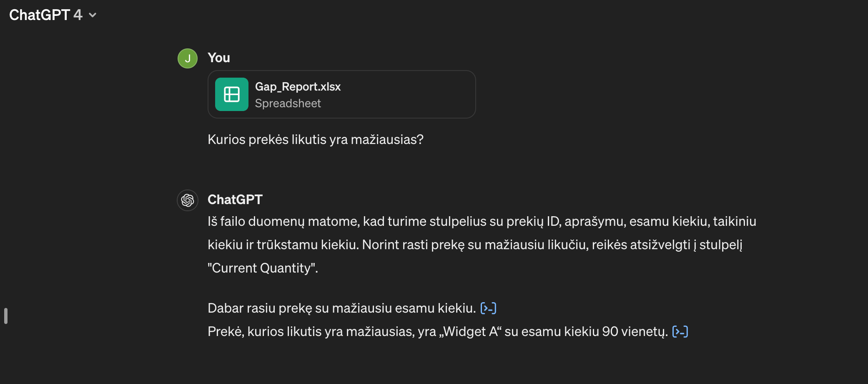This screenshot has width=868, height=384.
Task: Click the 'Dabar rasiu prekę' sentence
Action: coord(342,308)
